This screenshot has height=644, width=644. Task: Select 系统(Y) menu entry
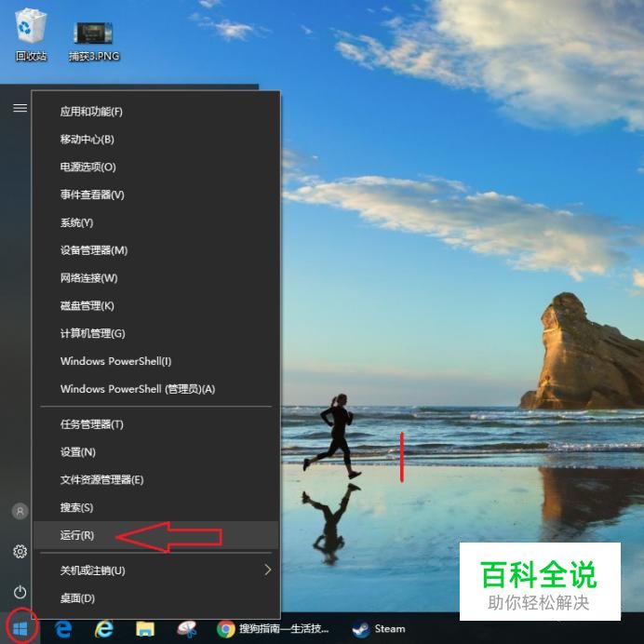[156, 222]
